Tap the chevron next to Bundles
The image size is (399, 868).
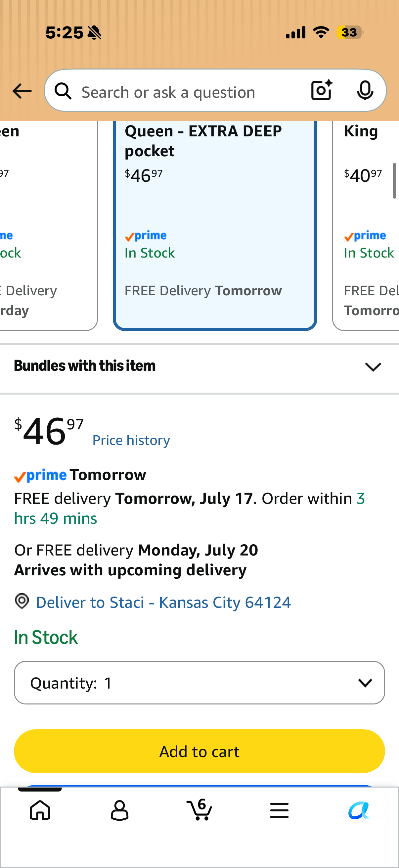tap(373, 366)
